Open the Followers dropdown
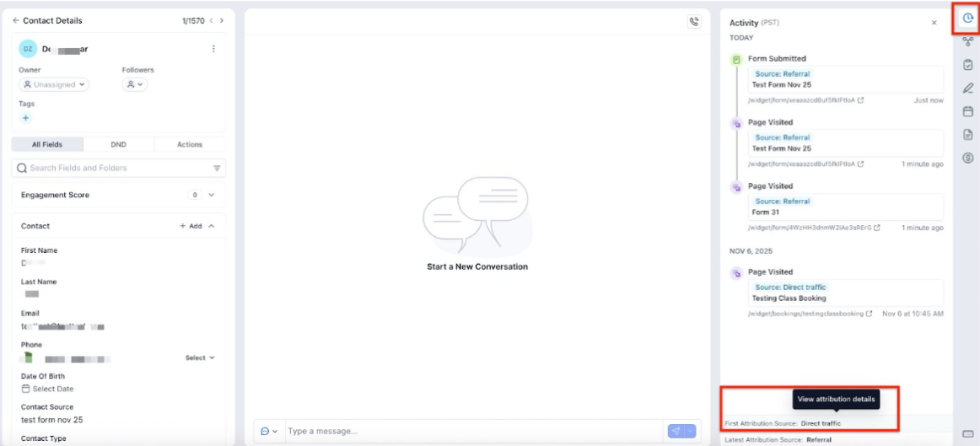 coord(134,84)
